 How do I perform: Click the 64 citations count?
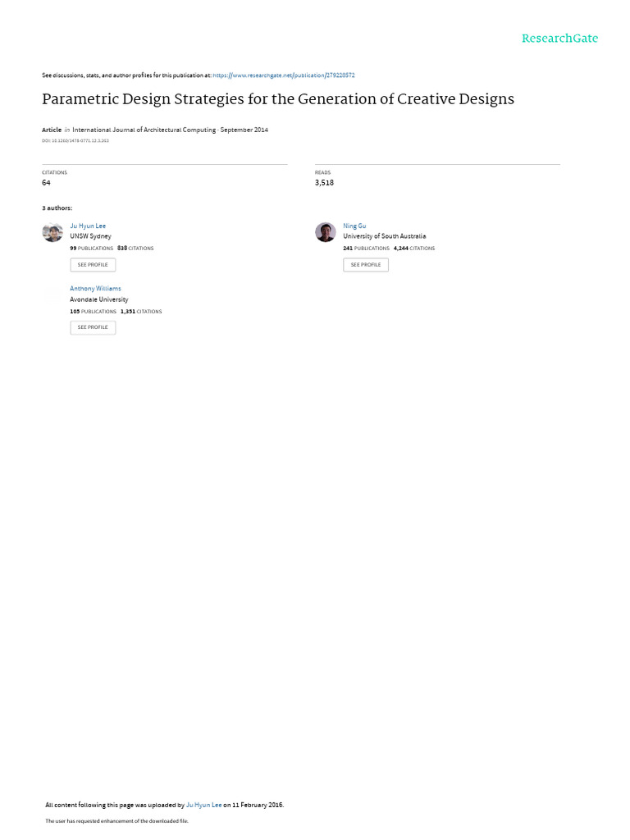[x=46, y=183]
